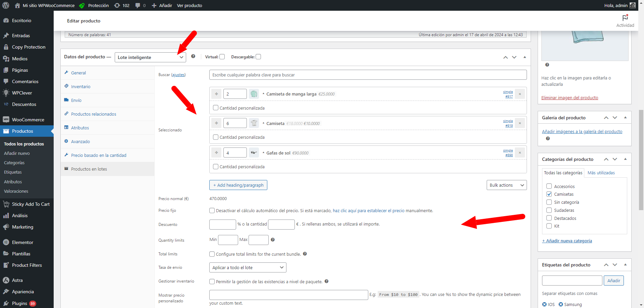Click Añadir nueva categoría link
This screenshot has width=644, height=308.
(567, 241)
